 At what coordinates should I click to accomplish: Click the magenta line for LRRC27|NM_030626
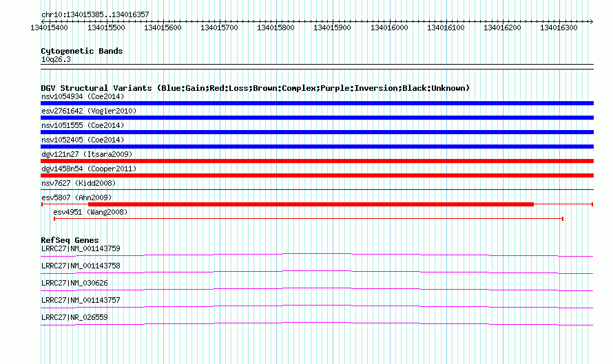coord(317,290)
